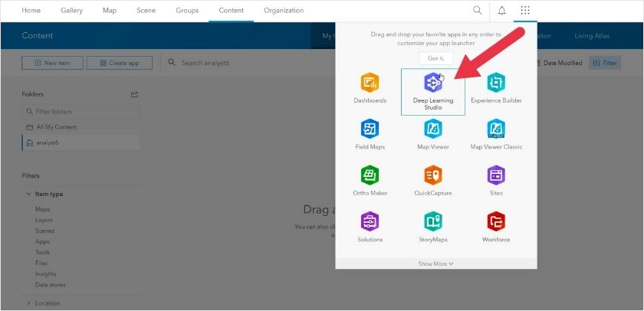
Task: Launch the Workforce app
Action: coord(496,227)
